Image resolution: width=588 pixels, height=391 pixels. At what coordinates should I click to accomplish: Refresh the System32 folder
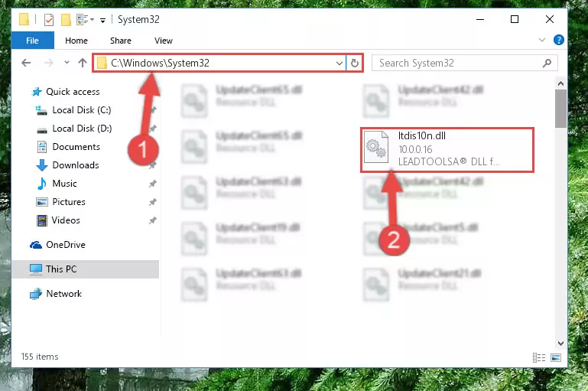pyautogui.click(x=354, y=63)
